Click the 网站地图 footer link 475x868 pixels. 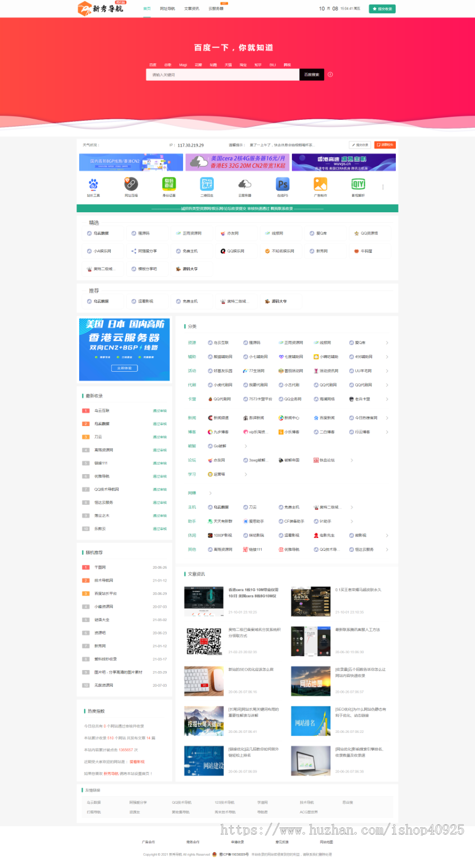(x=326, y=842)
